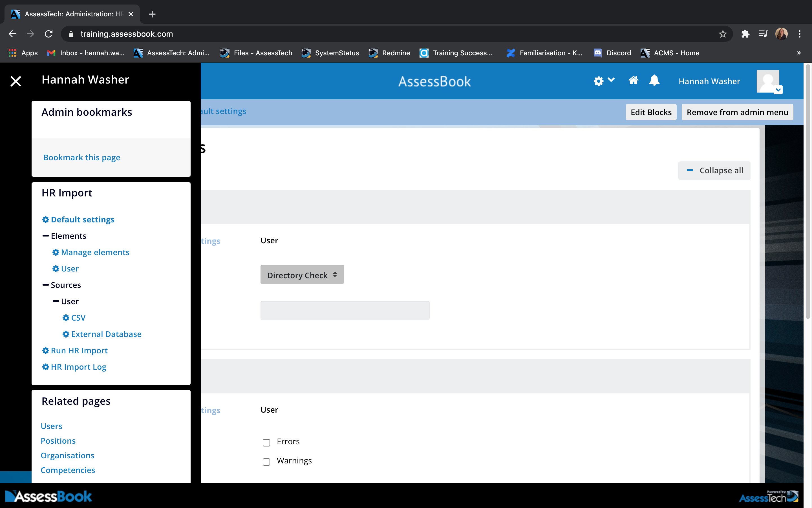Image resolution: width=812 pixels, height=508 pixels.
Task: Close the admin side menu with X
Action: click(x=16, y=81)
